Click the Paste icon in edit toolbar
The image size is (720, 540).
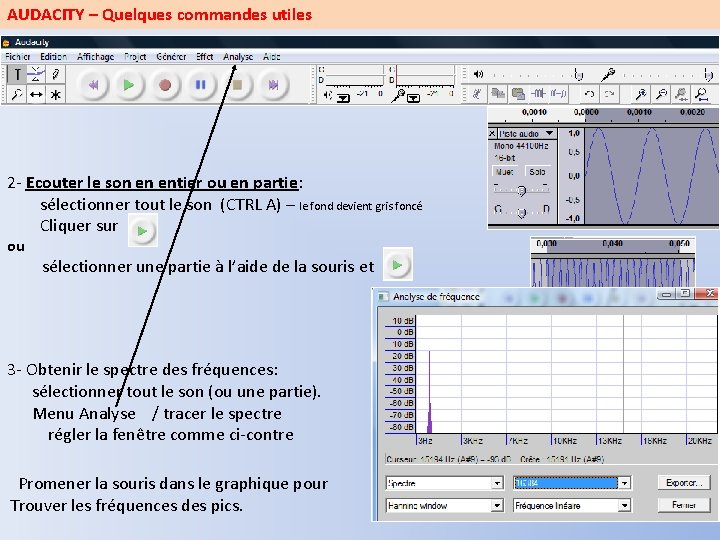coord(518,94)
